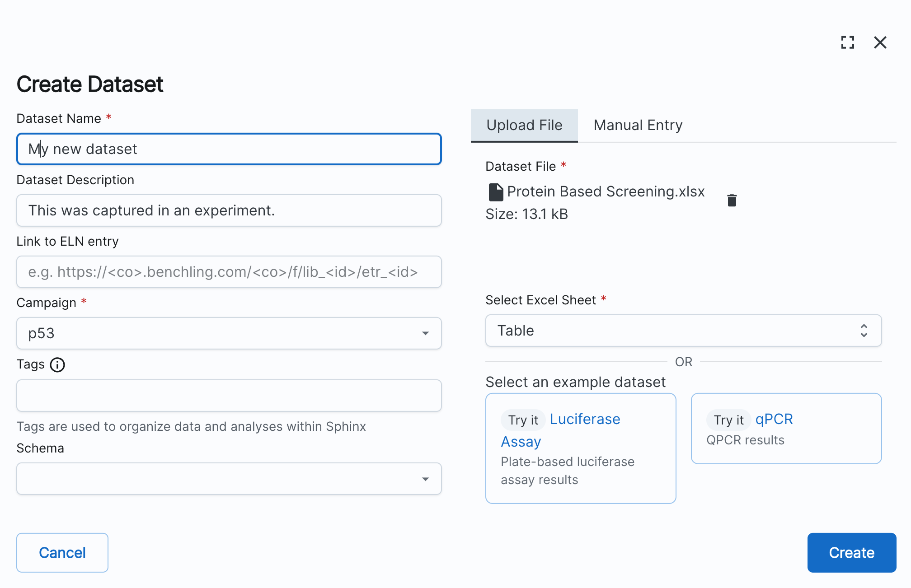Delete the uploaded Protein Based Screening file
Viewport: 911px width, 588px height.
[x=731, y=200]
